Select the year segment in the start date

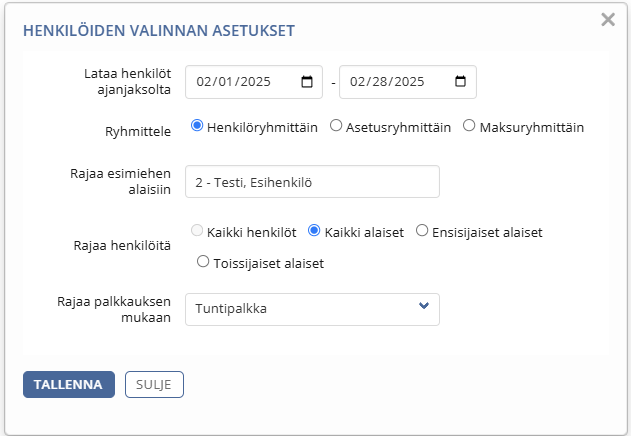coord(256,82)
